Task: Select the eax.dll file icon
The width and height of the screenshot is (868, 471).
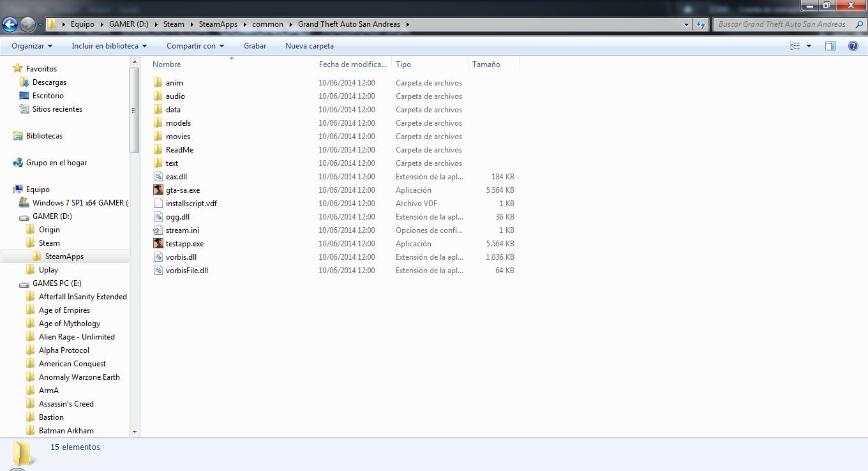Action: click(x=158, y=177)
